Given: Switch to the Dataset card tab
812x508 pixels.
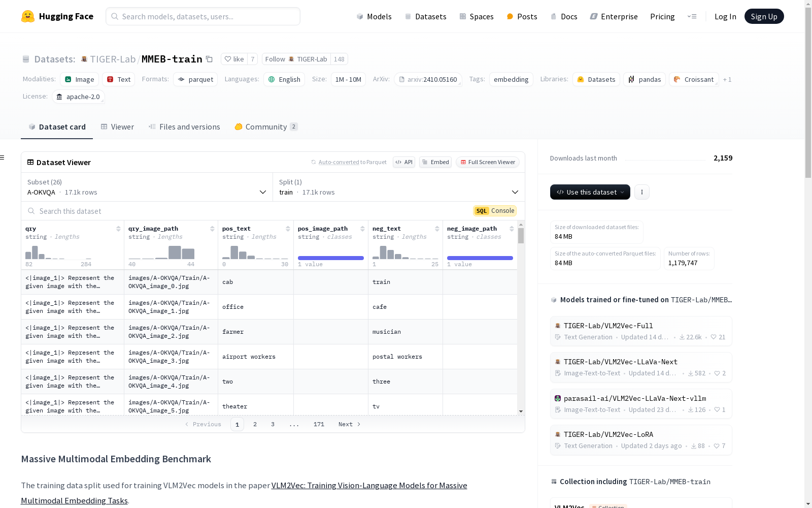Looking at the screenshot, I should [x=57, y=127].
